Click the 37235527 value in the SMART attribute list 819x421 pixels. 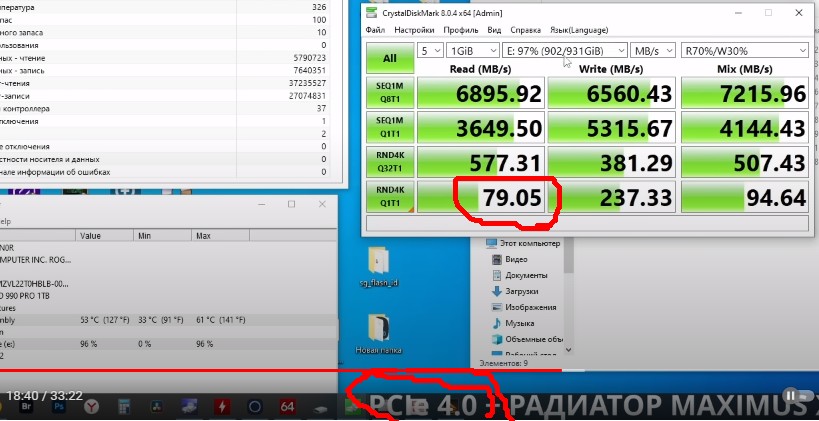pos(307,83)
